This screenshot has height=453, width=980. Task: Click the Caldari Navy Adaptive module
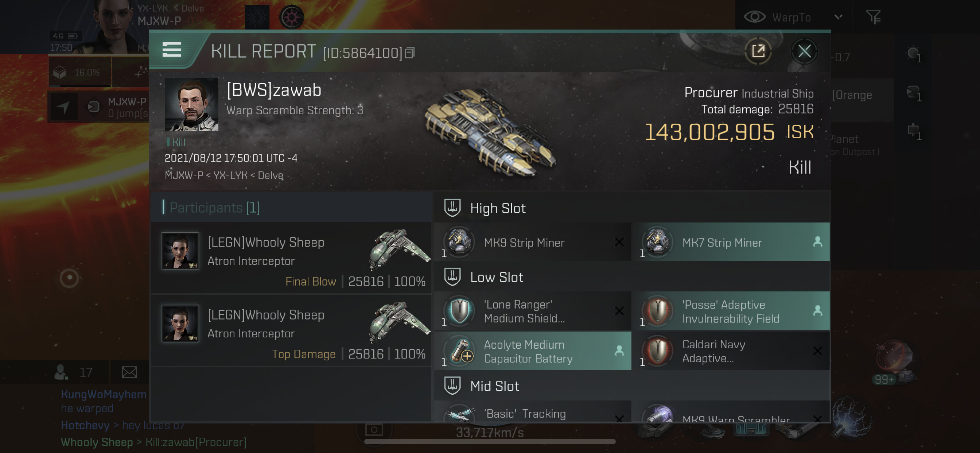(x=731, y=351)
